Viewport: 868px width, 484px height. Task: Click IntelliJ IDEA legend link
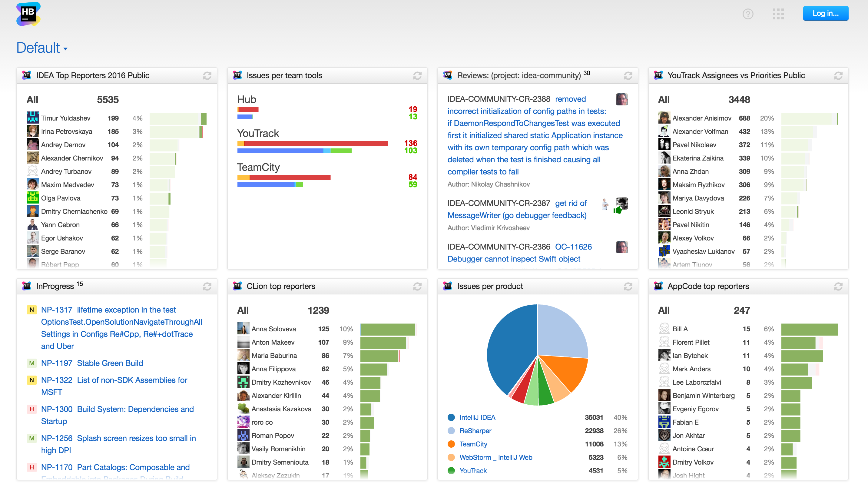(477, 417)
